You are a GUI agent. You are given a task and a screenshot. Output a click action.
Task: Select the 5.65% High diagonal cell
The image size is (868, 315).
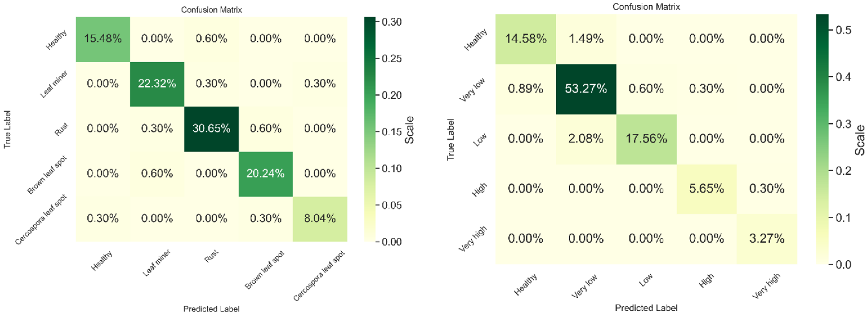(706, 189)
